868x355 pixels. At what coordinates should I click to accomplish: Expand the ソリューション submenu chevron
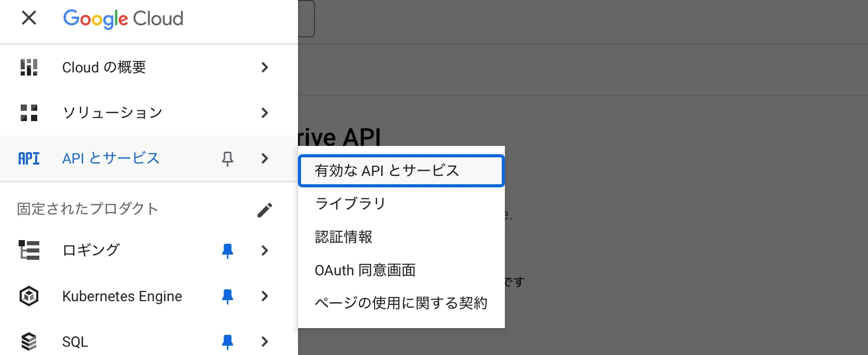[x=264, y=113]
